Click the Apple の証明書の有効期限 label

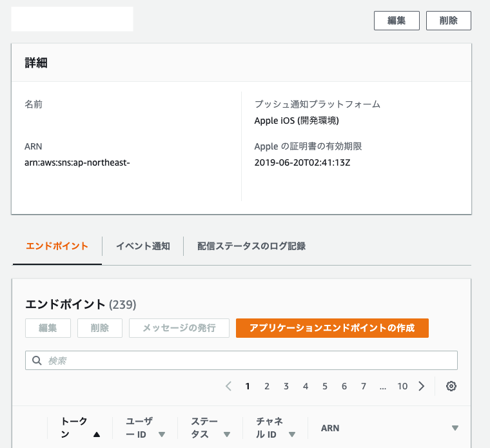pyautogui.click(x=308, y=146)
